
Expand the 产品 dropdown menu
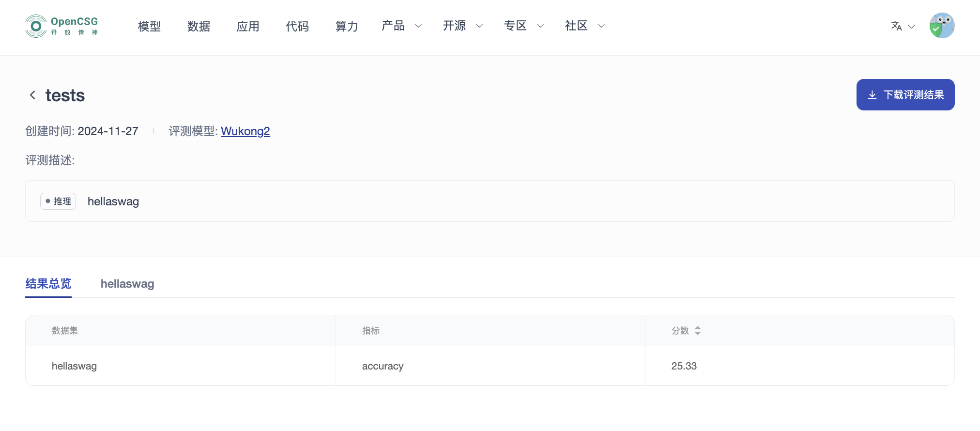[401, 26]
